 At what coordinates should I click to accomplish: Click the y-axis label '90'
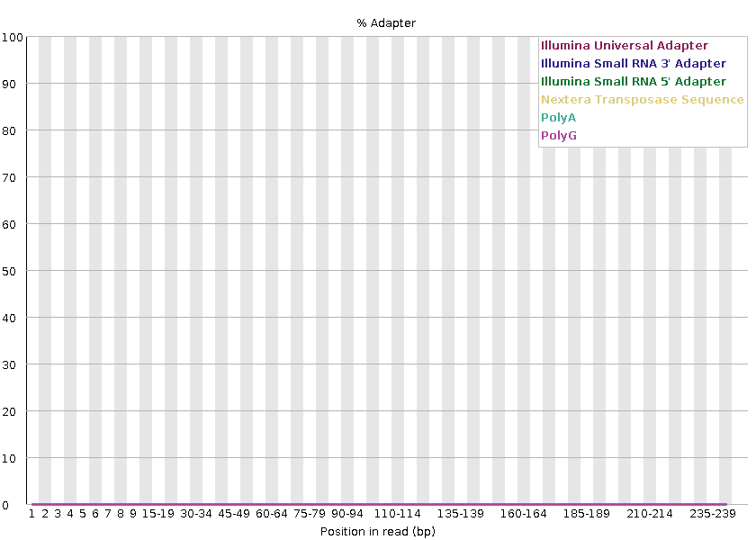(9, 85)
